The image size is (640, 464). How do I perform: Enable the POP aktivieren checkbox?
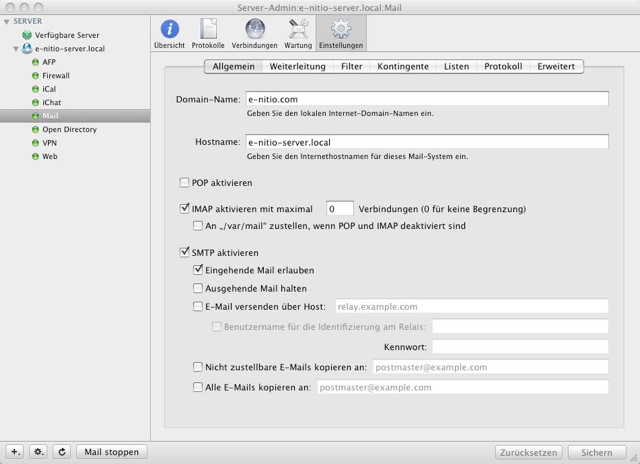(x=184, y=183)
